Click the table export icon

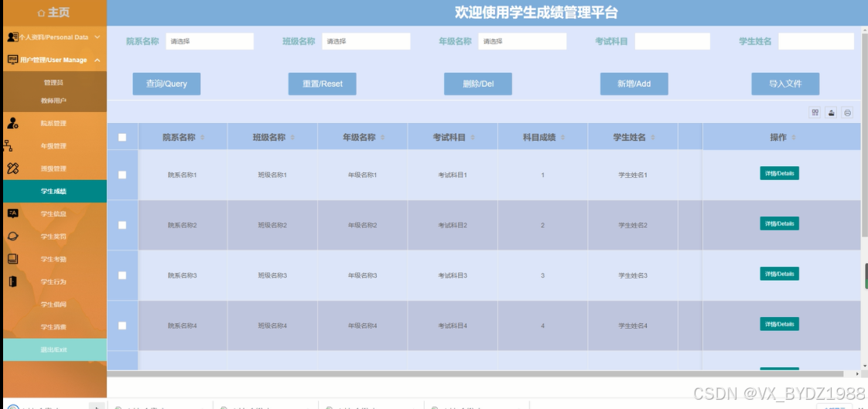point(831,112)
